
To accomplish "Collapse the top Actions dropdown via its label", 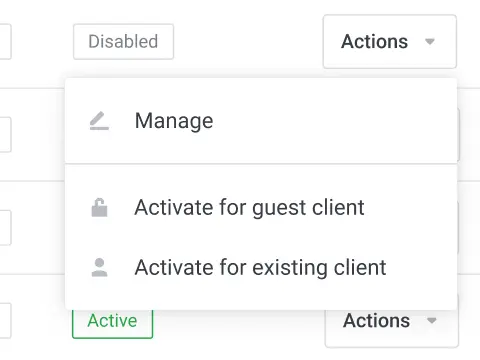I will (x=374, y=42).
